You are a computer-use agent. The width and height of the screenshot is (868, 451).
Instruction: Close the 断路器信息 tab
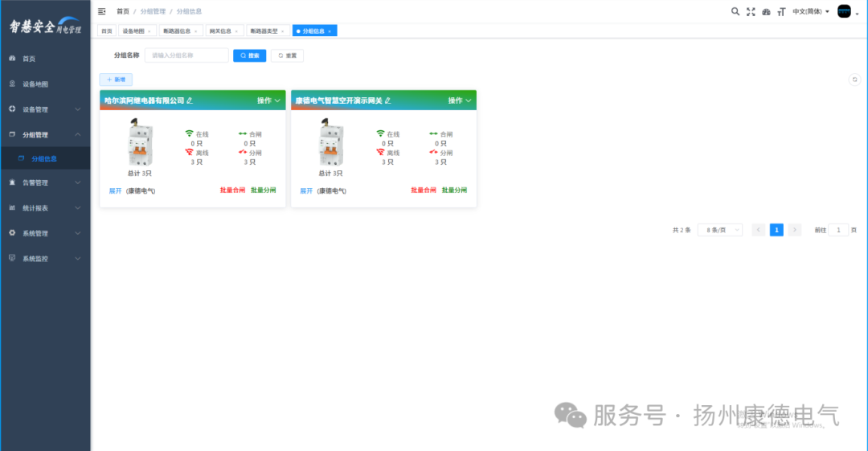[x=196, y=31]
